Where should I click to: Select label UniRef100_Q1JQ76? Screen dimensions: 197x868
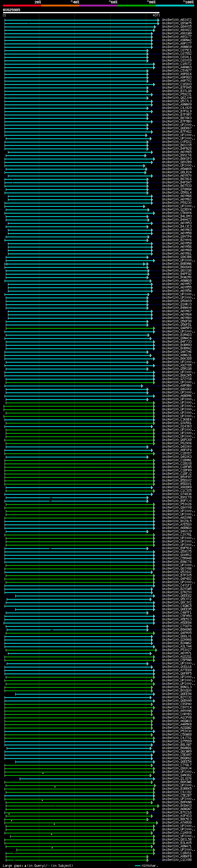coord(176,779)
